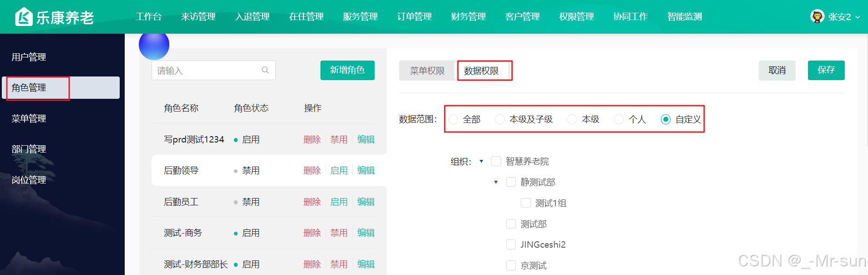The height and width of the screenshot is (275, 868).
Task: Select the 测试-商务 role row name
Action: point(183,233)
